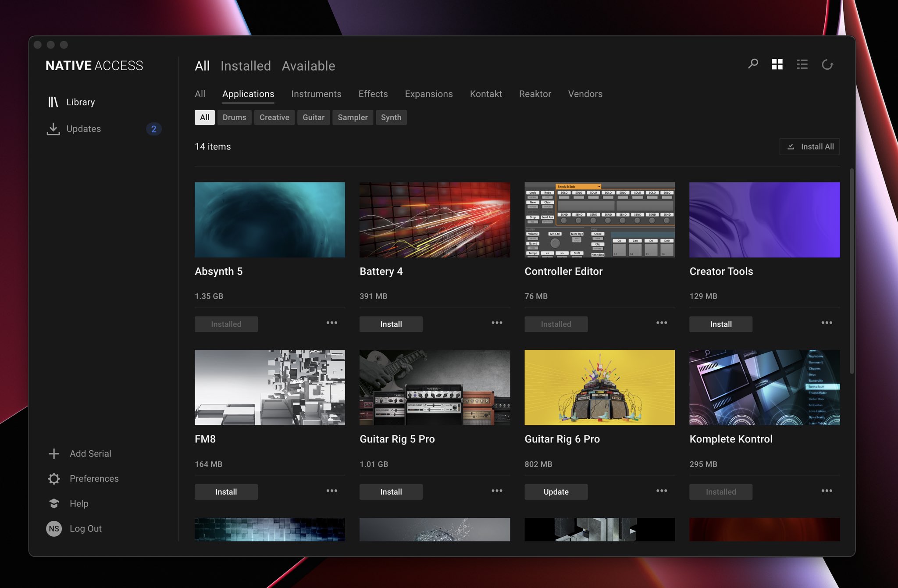Select the Effects category tab

(373, 94)
